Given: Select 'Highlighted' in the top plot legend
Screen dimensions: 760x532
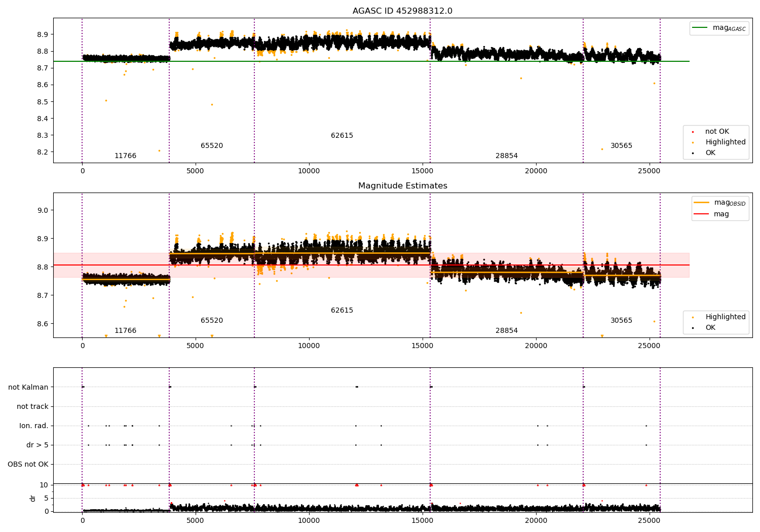Looking at the screenshot, I should (725, 142).
